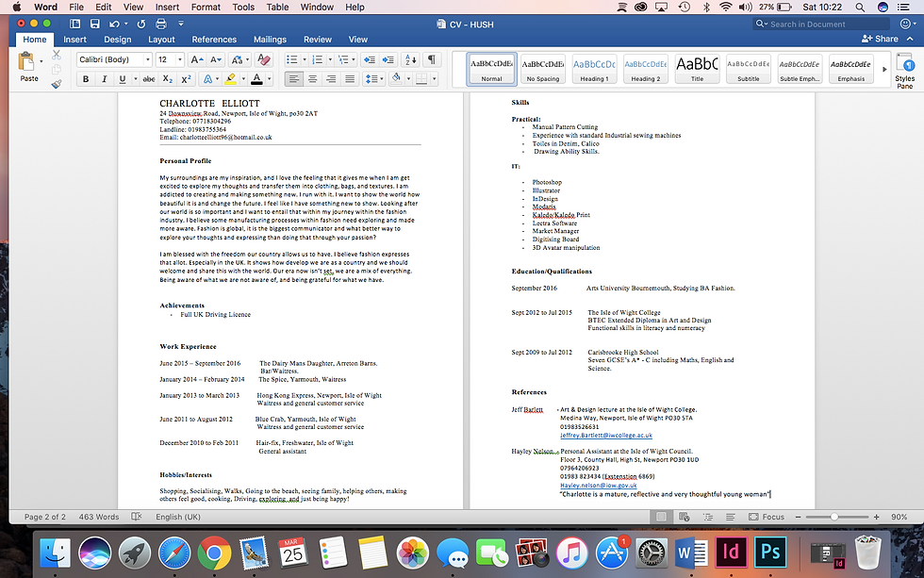The height and width of the screenshot is (578, 924).
Task: Click the Redo circular arrow
Action: [x=141, y=25]
